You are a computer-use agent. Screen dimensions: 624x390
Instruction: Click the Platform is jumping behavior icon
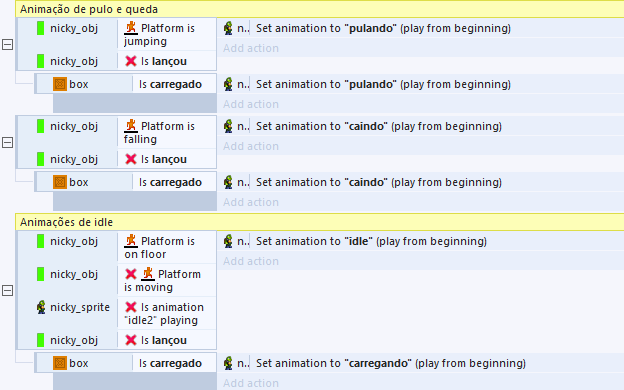pos(131,28)
